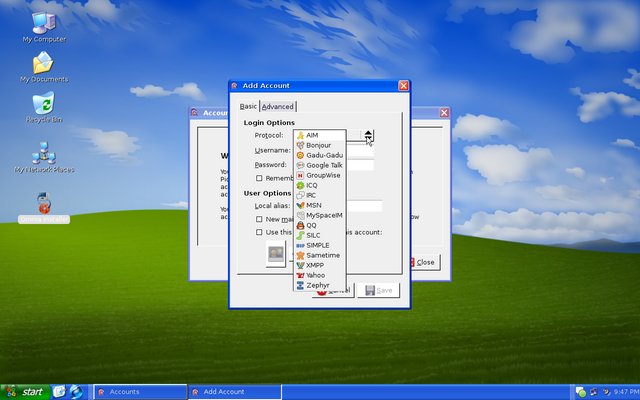
Task: Close the Accounts window with X
Action: pyautogui.click(x=444, y=113)
